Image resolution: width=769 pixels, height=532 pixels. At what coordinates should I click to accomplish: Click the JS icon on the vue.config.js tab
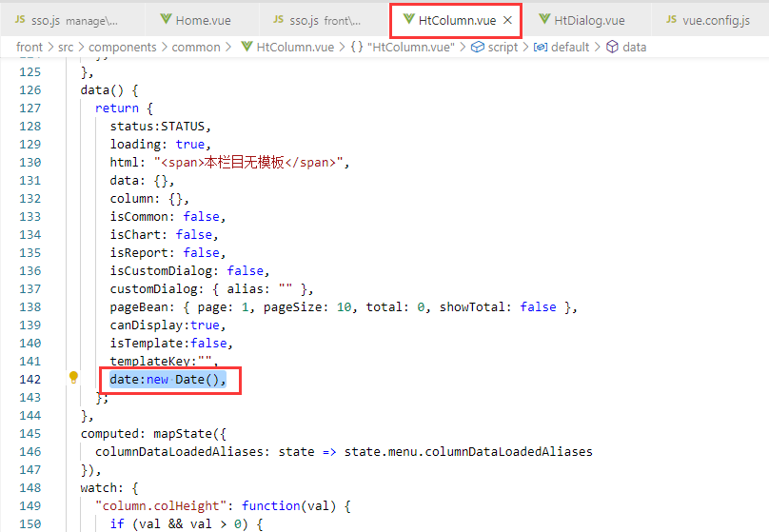tap(671, 20)
